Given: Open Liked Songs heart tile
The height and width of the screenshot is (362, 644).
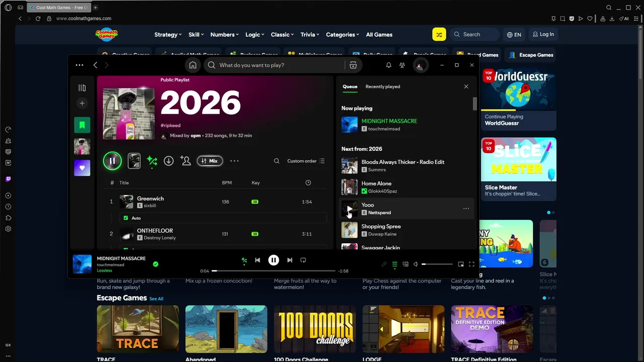Looking at the screenshot, I should click(82, 168).
